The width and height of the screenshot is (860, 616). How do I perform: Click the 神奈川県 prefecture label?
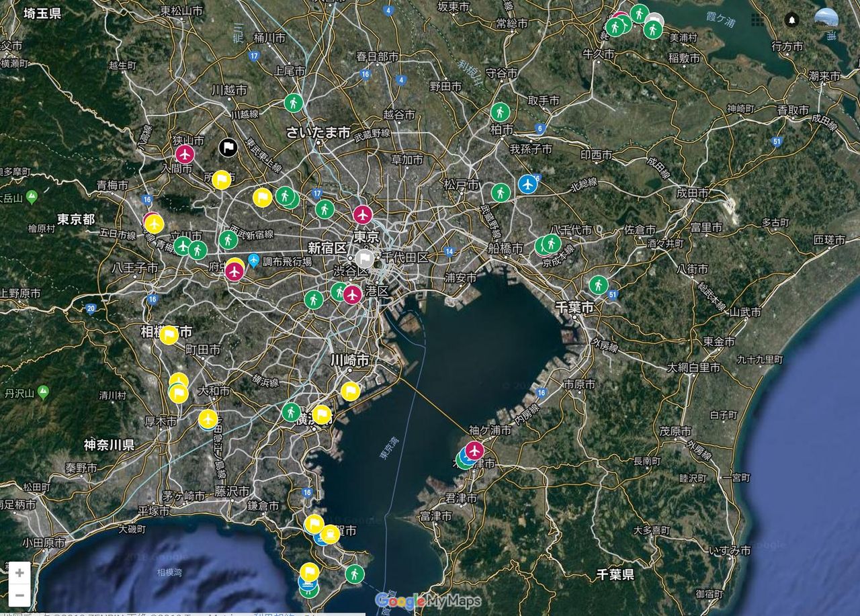110,445
